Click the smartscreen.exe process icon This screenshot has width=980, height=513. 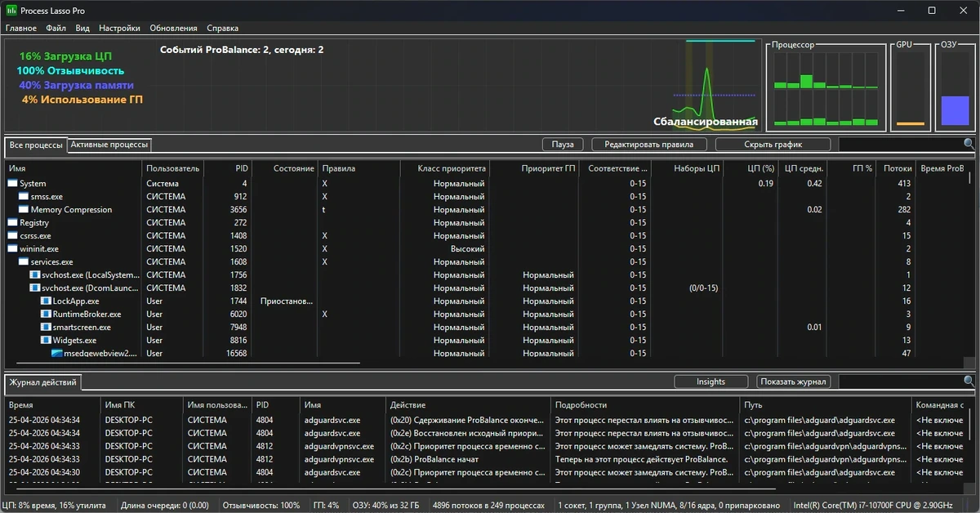(46, 328)
